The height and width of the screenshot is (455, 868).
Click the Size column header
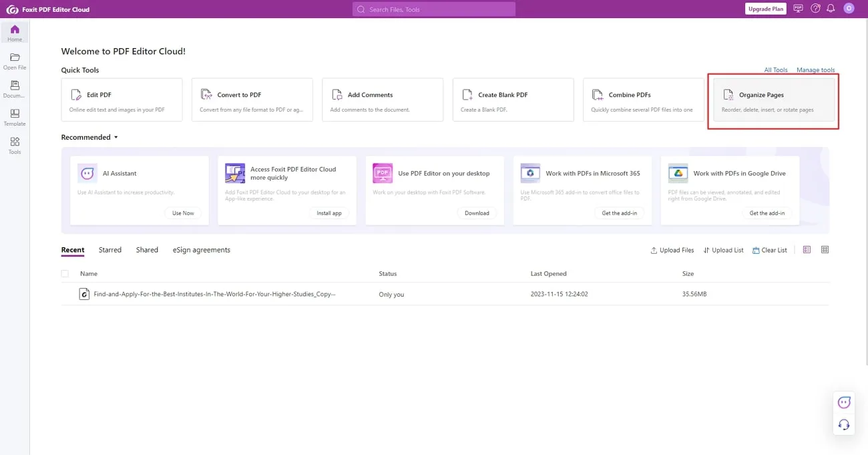coord(688,274)
